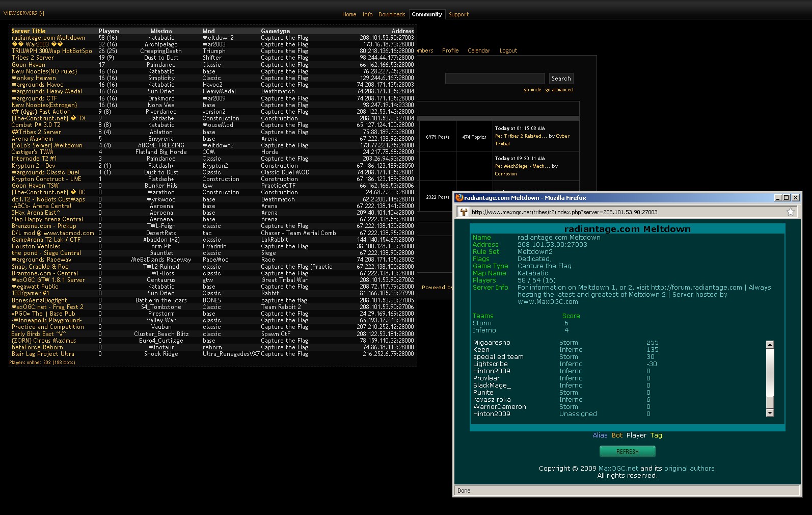This screenshot has height=515, width=812.
Task: Sort the server list by Players column header
Action: click(x=109, y=31)
